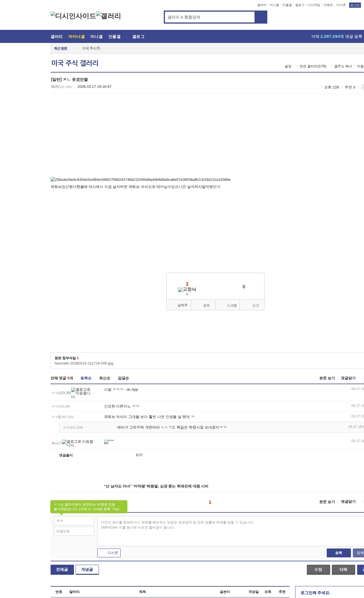Viewport: 364px width, 598px height.
Task: Open the 인물갤 nav tab
Action: 114,36
